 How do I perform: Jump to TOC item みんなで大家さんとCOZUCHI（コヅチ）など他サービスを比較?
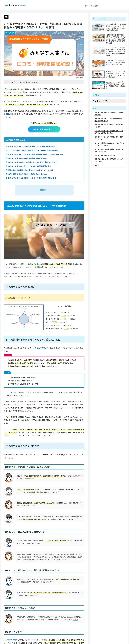[109, 144]
